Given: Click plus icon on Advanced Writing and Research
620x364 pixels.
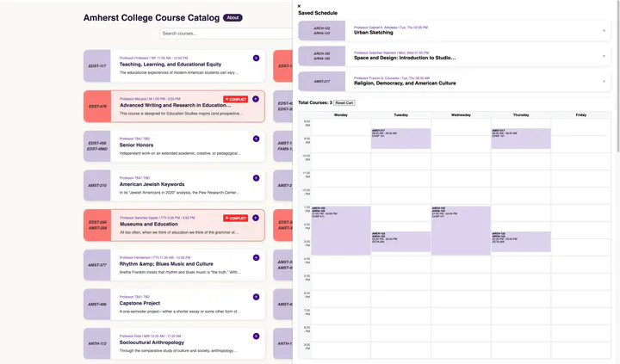Looking at the screenshot, I should [x=256, y=99].
